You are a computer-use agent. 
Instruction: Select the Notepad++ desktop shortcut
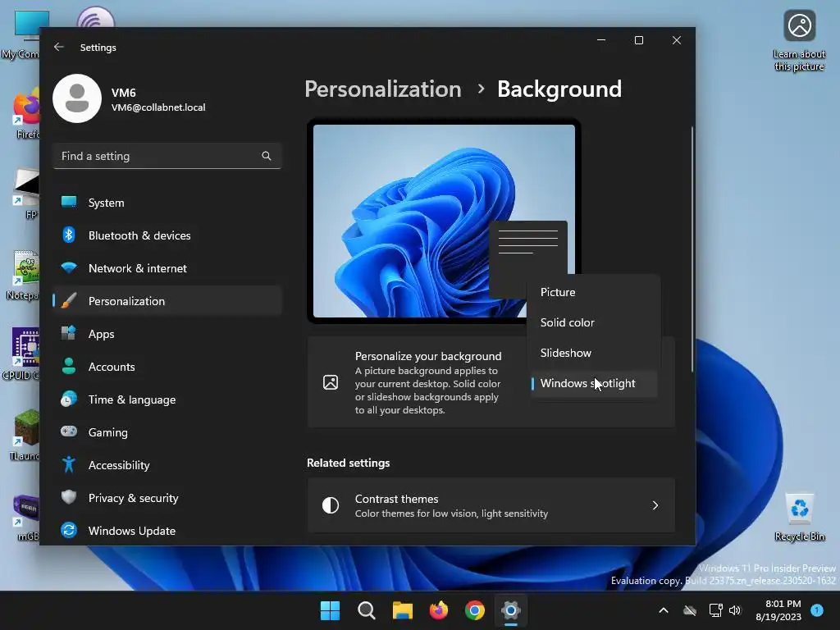coord(24,276)
